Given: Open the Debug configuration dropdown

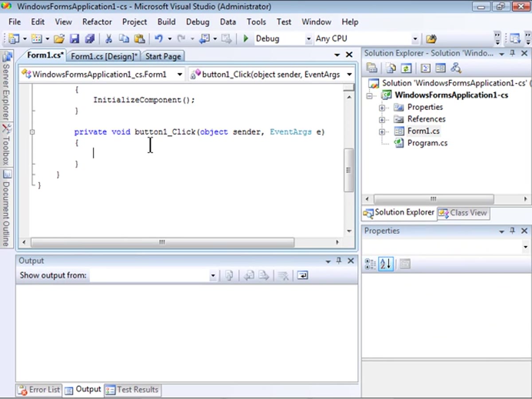Looking at the screenshot, I should [x=309, y=39].
